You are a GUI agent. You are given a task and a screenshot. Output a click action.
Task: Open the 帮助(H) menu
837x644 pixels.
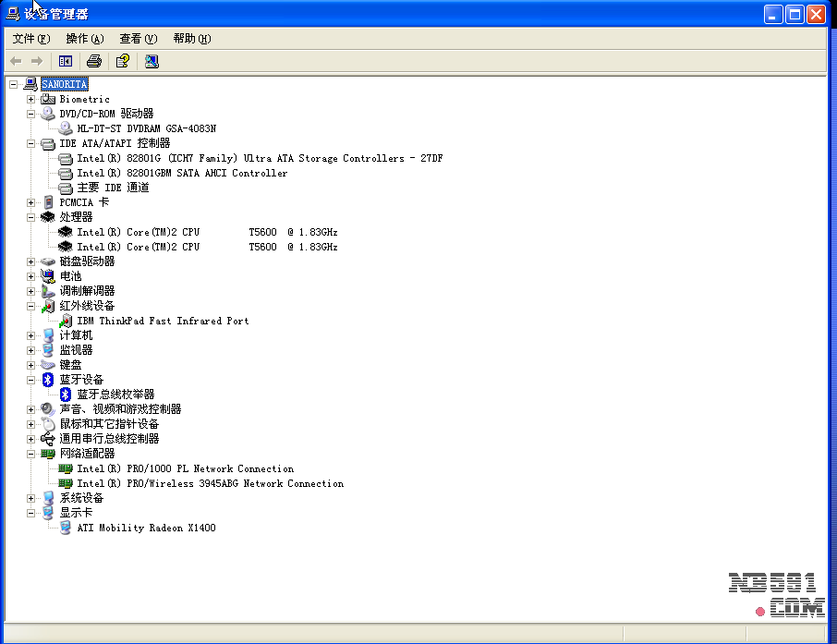(x=191, y=39)
